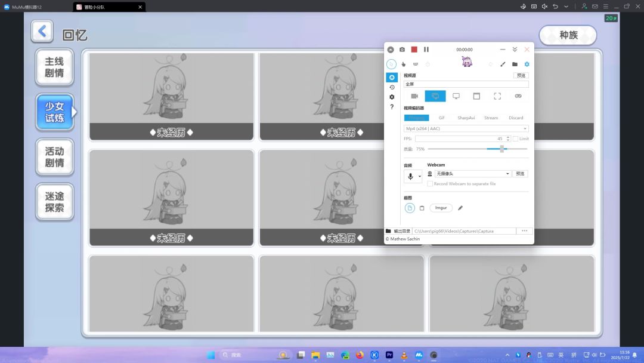The width and height of the screenshot is (644, 363).
Task: Take a screenshot with the camera icon
Action: click(x=402, y=50)
